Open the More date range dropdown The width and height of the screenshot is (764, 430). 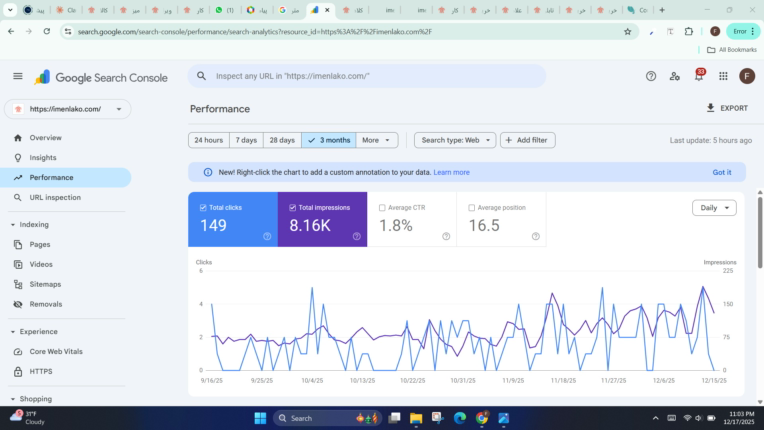[377, 140]
